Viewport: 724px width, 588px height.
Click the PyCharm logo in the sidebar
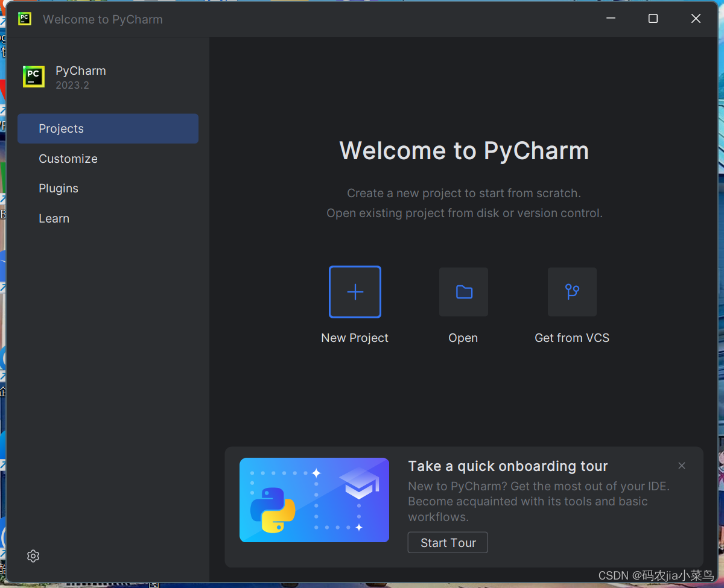tap(34, 77)
